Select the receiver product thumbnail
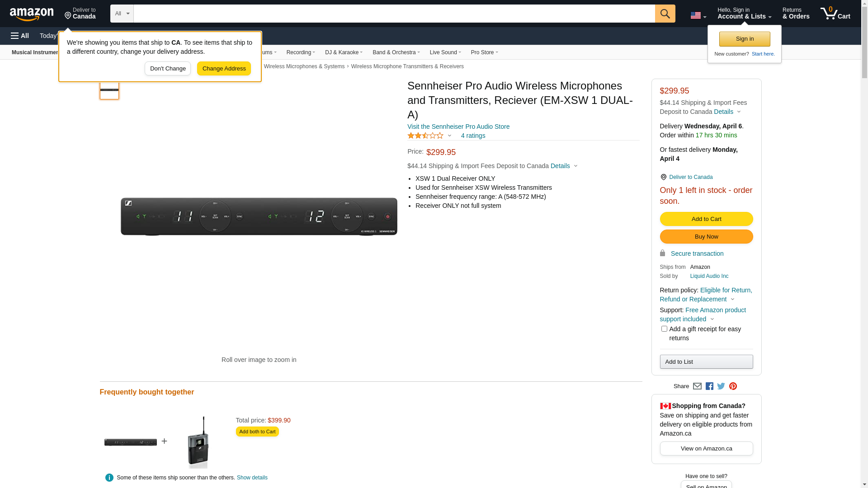Viewport: 868px width, 488px height. pyautogui.click(x=109, y=90)
